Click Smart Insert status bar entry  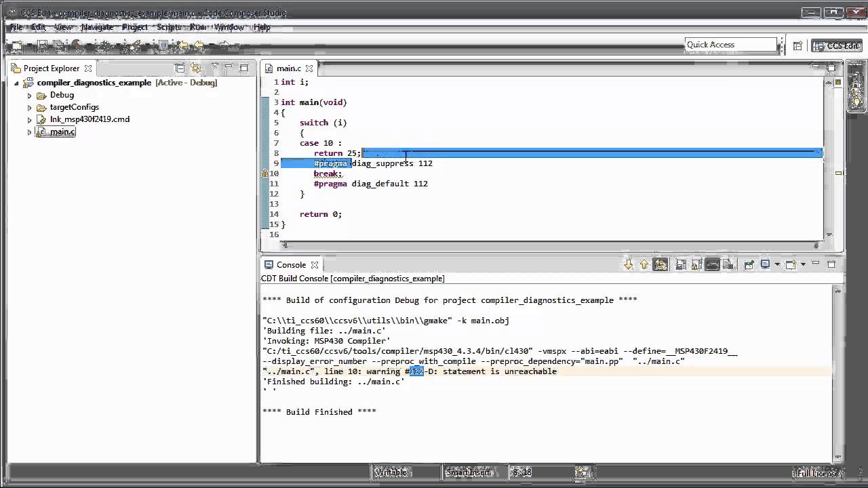pos(469,472)
